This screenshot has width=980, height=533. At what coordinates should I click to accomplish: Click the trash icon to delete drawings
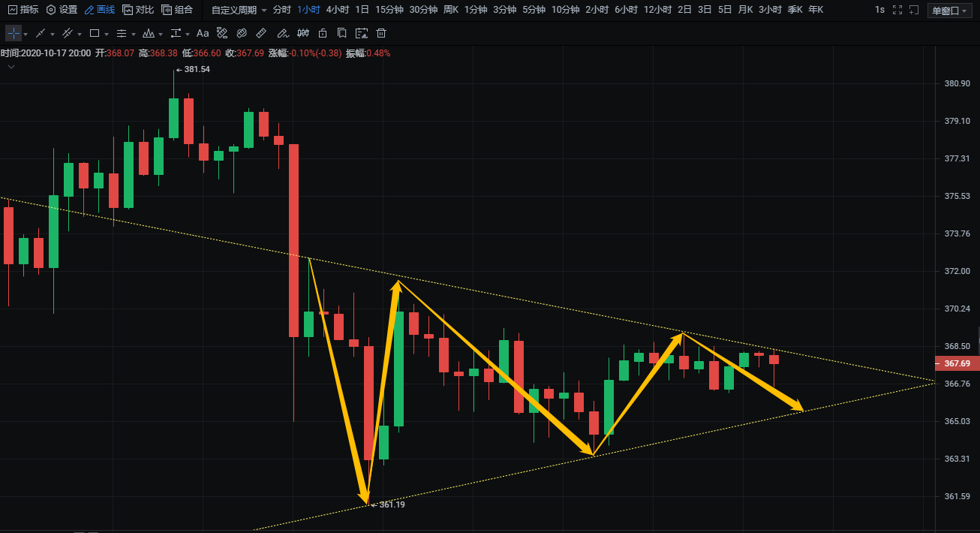[x=381, y=34]
